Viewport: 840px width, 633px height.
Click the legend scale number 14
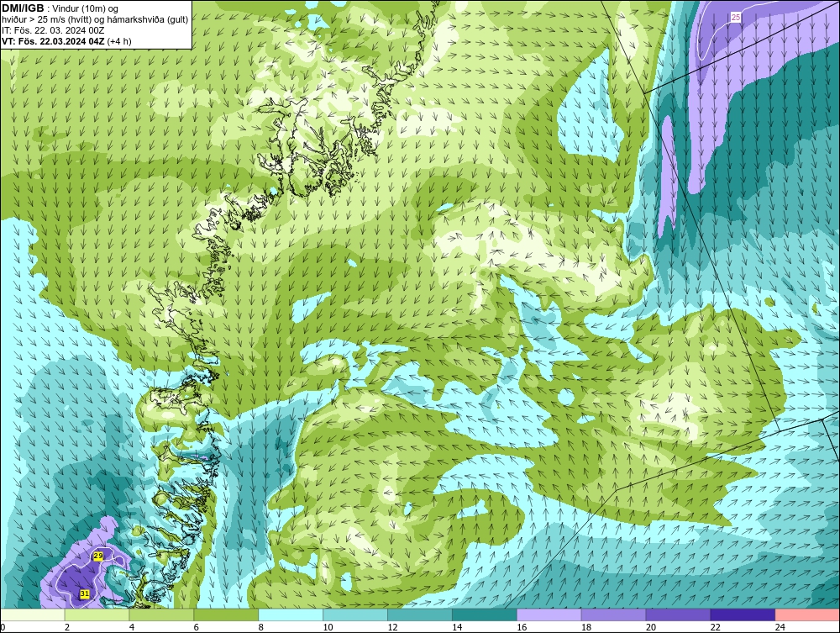pyautogui.click(x=457, y=627)
